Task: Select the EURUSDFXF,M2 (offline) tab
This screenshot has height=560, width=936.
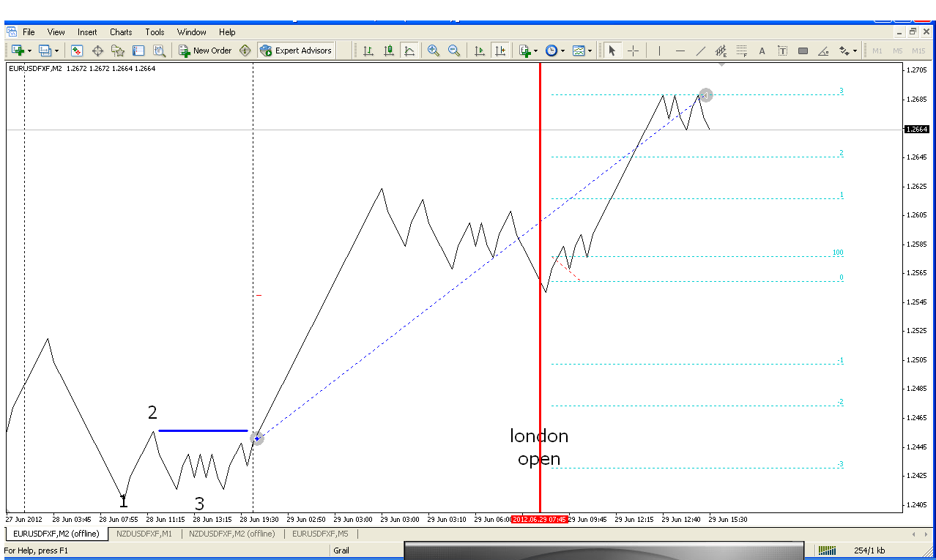Action: pyautogui.click(x=56, y=534)
